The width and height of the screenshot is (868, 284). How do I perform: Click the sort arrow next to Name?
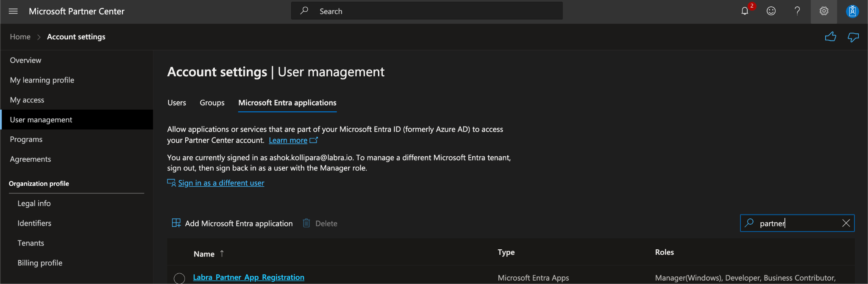pyautogui.click(x=222, y=254)
